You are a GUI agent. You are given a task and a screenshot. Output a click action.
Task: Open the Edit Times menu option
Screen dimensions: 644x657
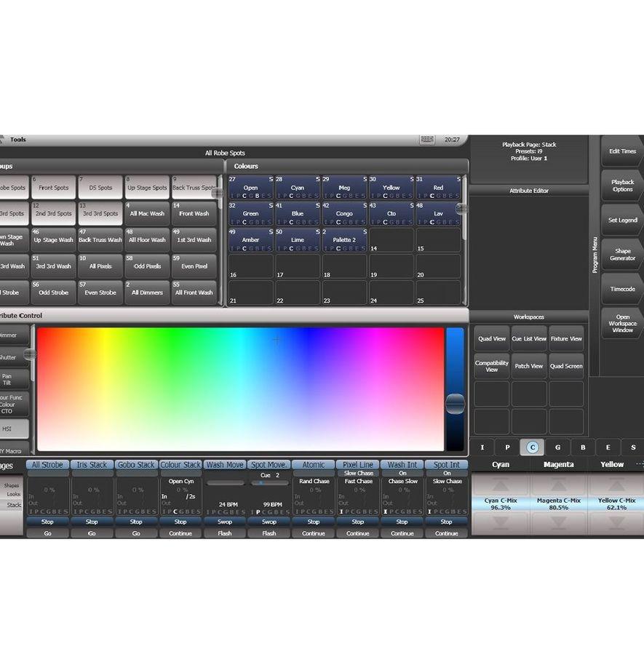coord(622,151)
